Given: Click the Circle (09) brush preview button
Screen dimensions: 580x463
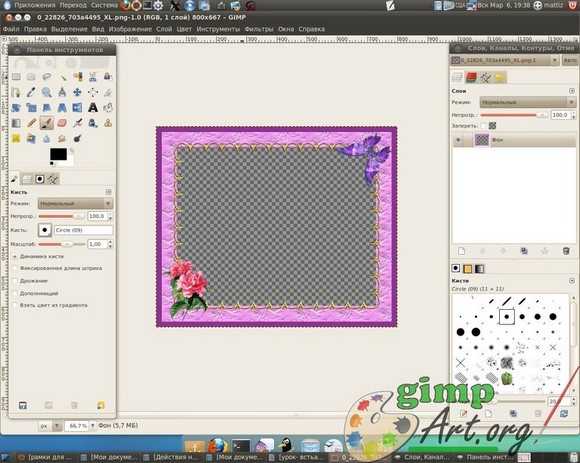Looking at the screenshot, I should coord(45,230).
